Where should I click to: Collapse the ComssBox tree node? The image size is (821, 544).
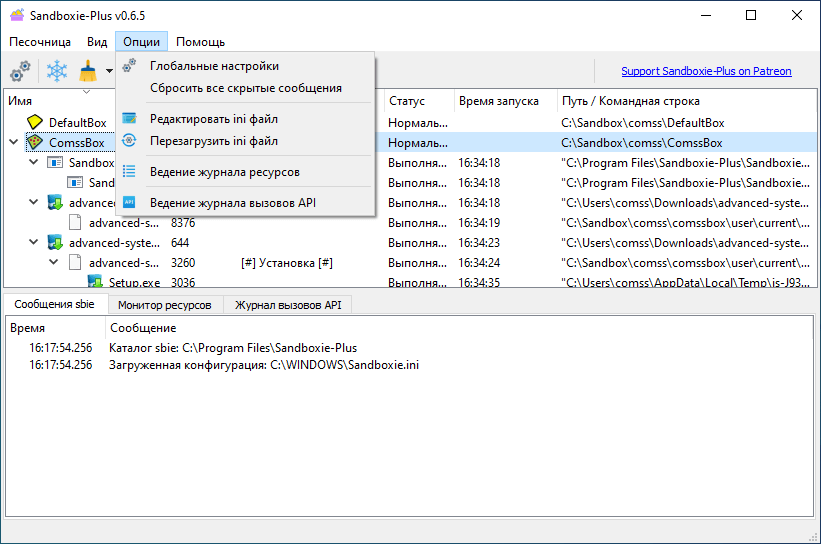[13, 143]
